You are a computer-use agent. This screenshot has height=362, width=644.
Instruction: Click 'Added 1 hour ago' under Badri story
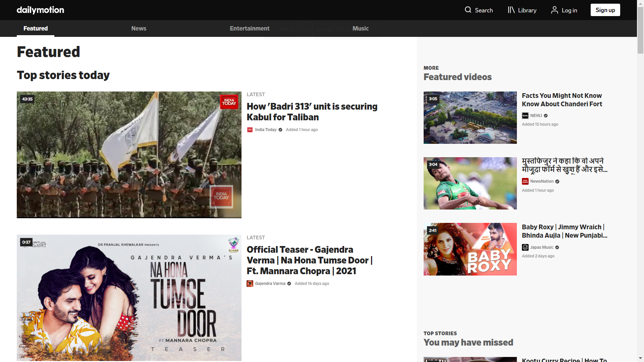point(302,130)
